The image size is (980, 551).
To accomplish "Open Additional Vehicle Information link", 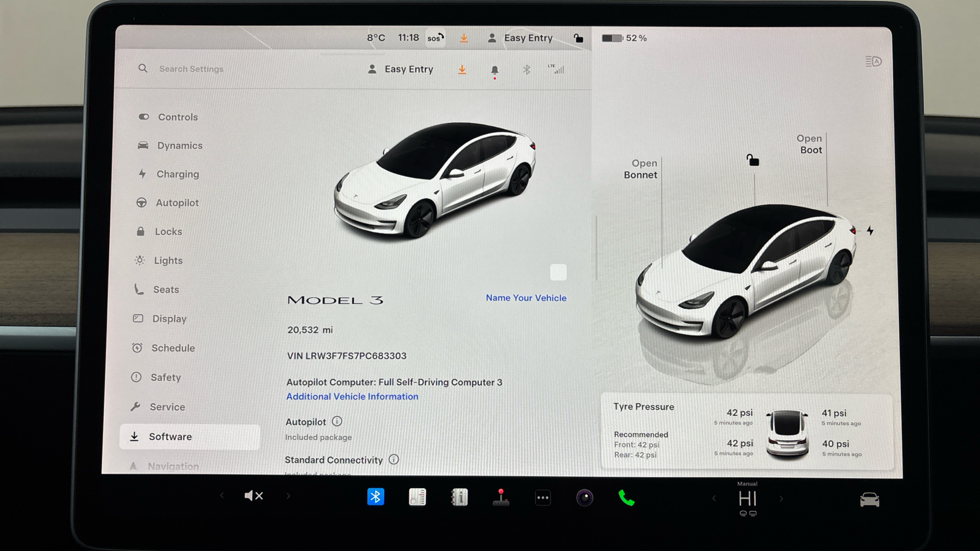I will point(352,396).
